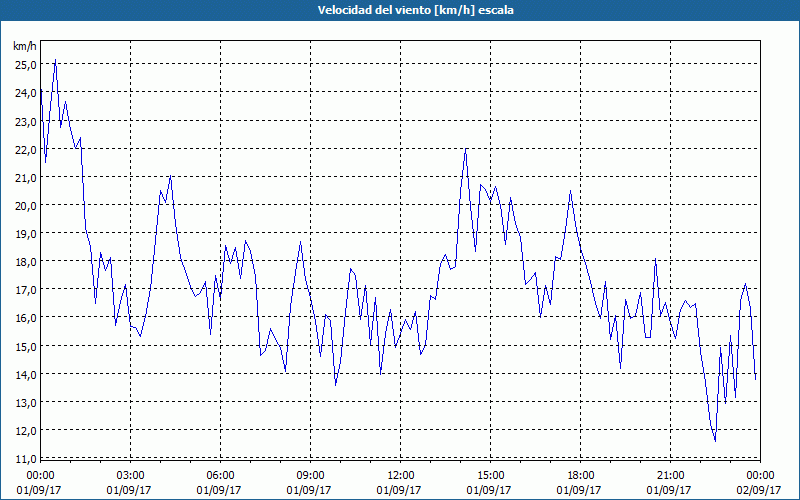Screen dimensions: 800x500
Task: Click the 01/09/17 date under 21:00
Action: click(x=669, y=490)
